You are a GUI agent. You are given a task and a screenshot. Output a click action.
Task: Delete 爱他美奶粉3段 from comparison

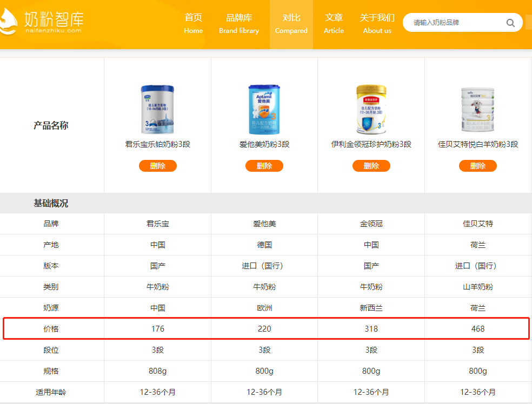pos(264,166)
